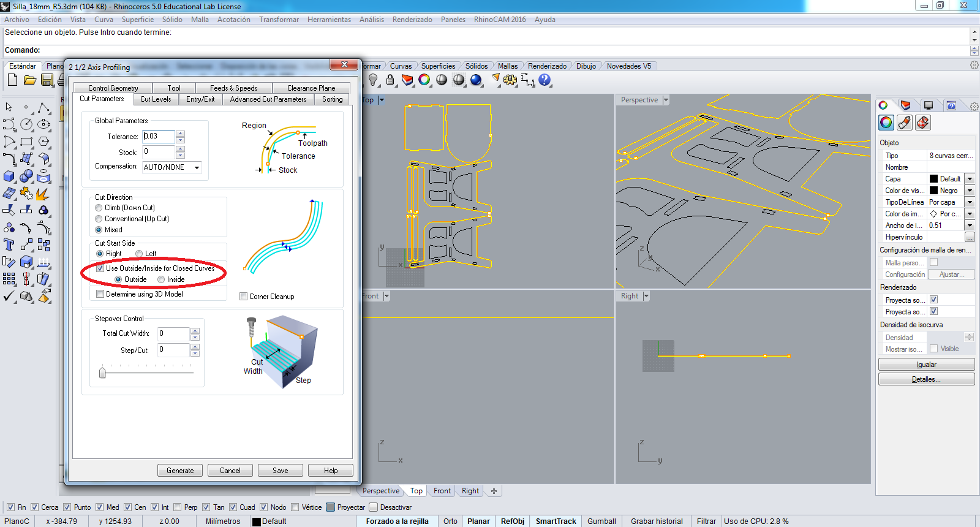Click the blue Render sphere icon
This screenshot has height=527, width=980.
click(x=476, y=80)
